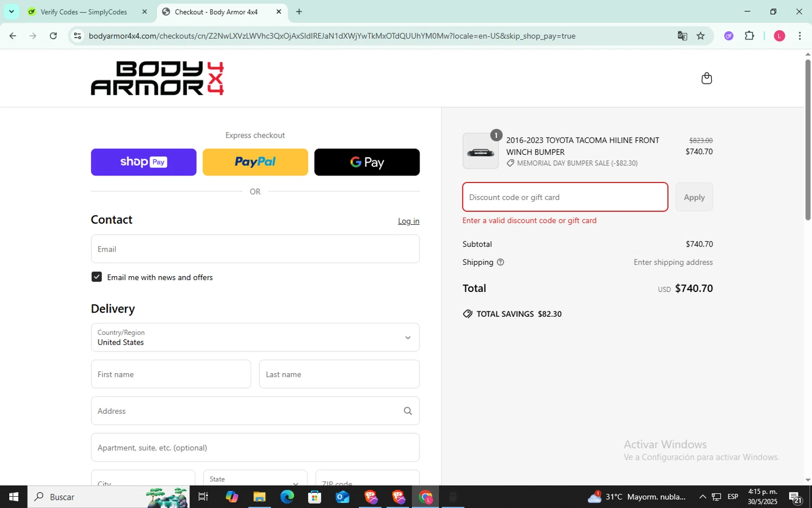The image size is (812, 508).
Task: Click the TOTAL SAVINGS $82.30 text
Action: tap(519, 314)
